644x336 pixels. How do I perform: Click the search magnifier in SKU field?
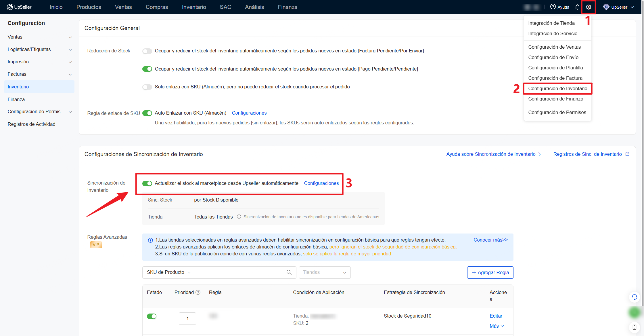point(289,272)
